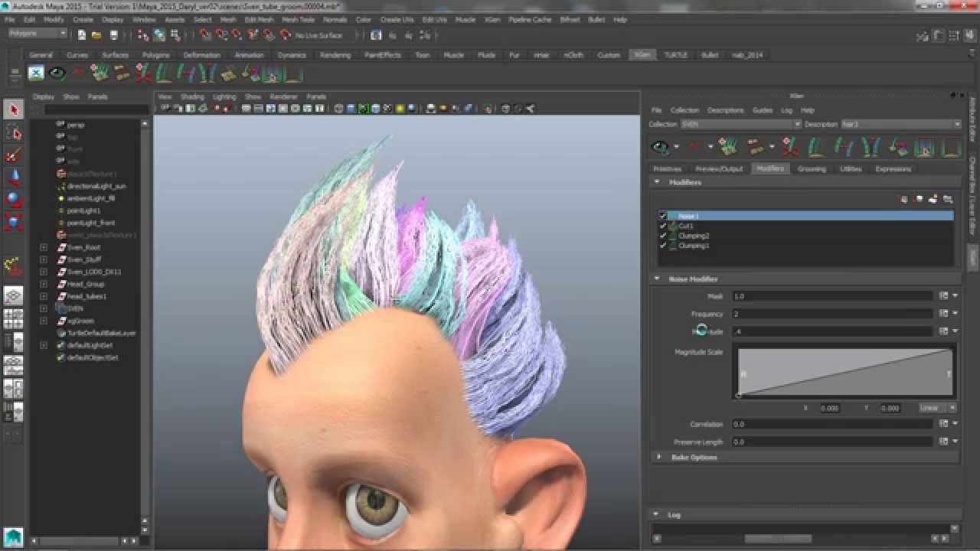980x551 pixels.
Task: Switch to the Grooming tab
Action: [812, 168]
